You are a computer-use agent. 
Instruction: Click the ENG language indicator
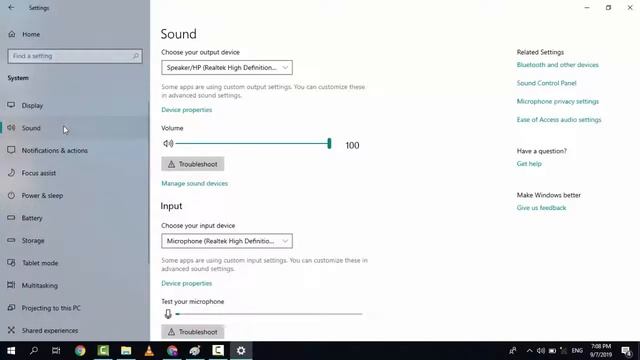pos(577,351)
